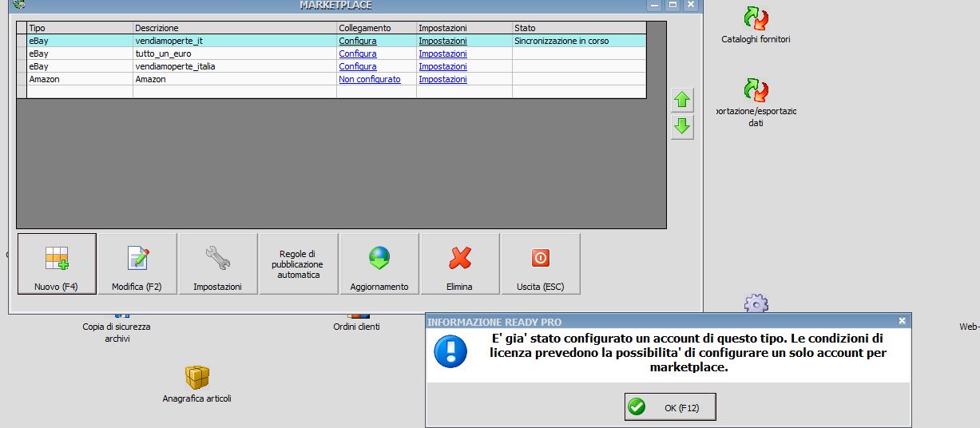Close the Informazione Ready Pro dialog
This screenshot has width=980, height=428.
(902, 321)
